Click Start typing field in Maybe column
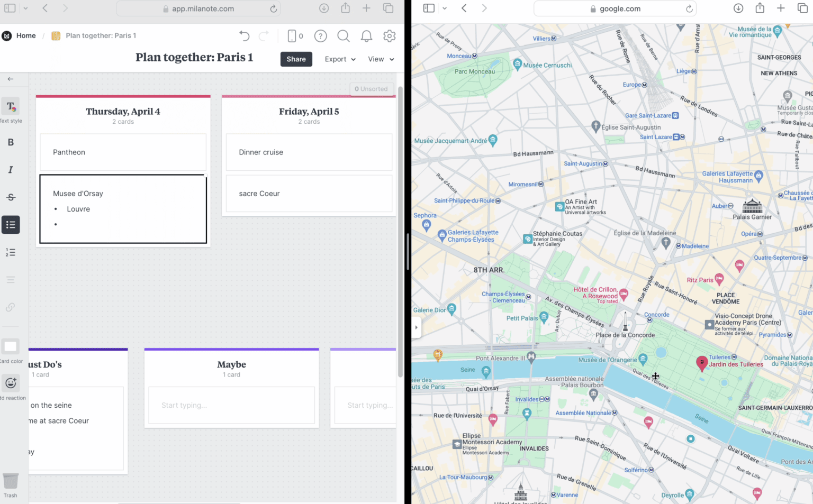Screen dimensions: 813x504 point(232,405)
